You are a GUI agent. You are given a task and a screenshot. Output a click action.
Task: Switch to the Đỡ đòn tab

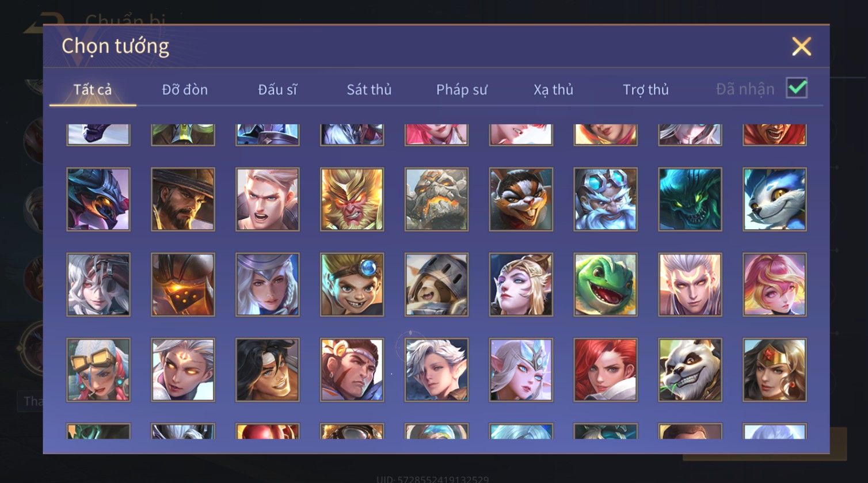click(185, 90)
